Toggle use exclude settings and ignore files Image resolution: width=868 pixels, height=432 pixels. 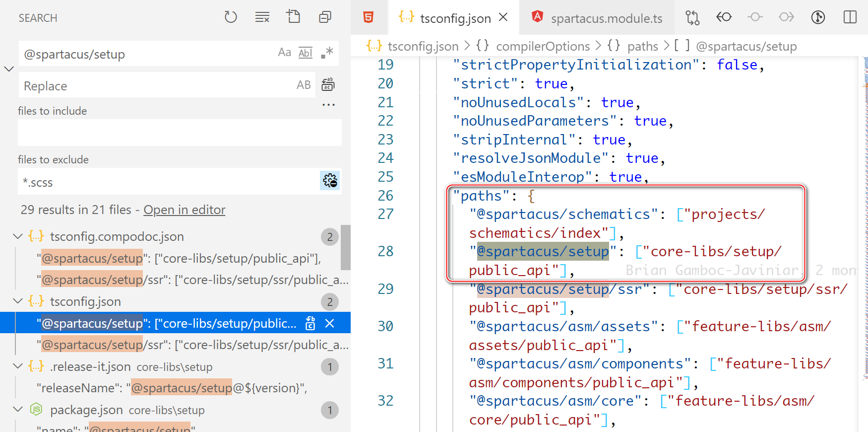point(330,181)
